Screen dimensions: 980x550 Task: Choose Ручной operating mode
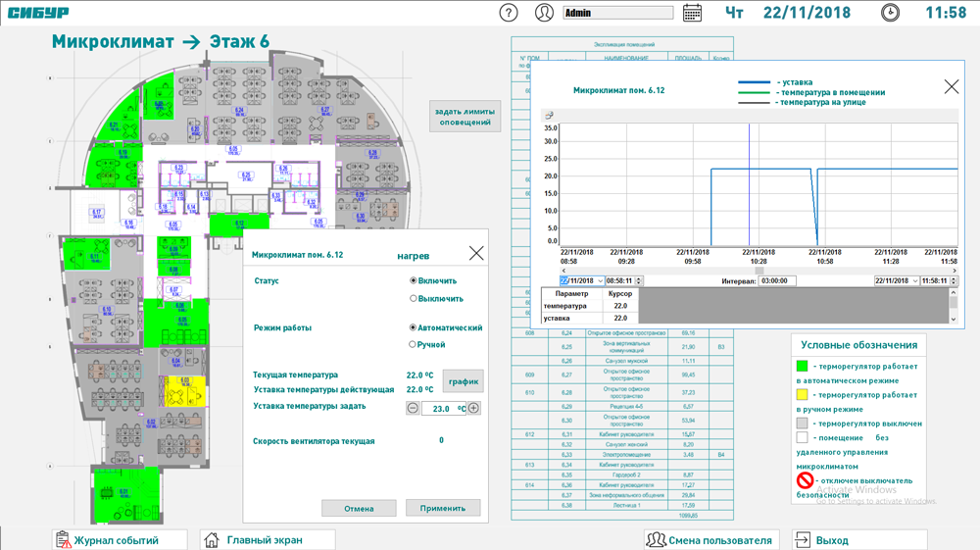(x=413, y=344)
